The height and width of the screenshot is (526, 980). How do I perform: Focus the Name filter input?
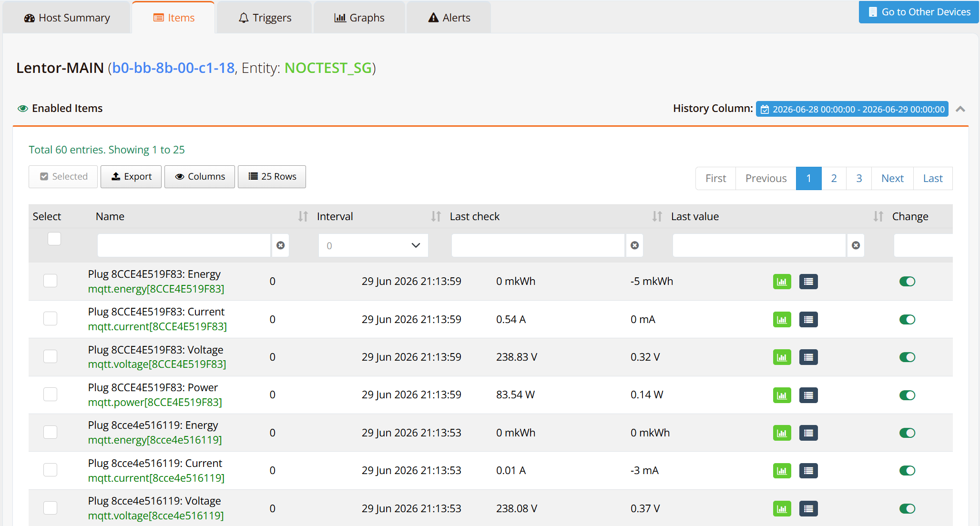click(x=184, y=245)
